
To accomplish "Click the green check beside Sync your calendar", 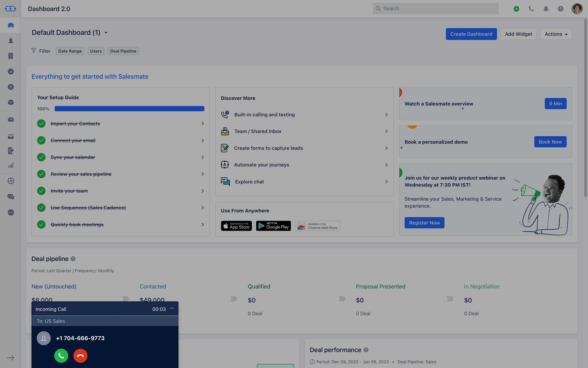I will coord(41,157).
